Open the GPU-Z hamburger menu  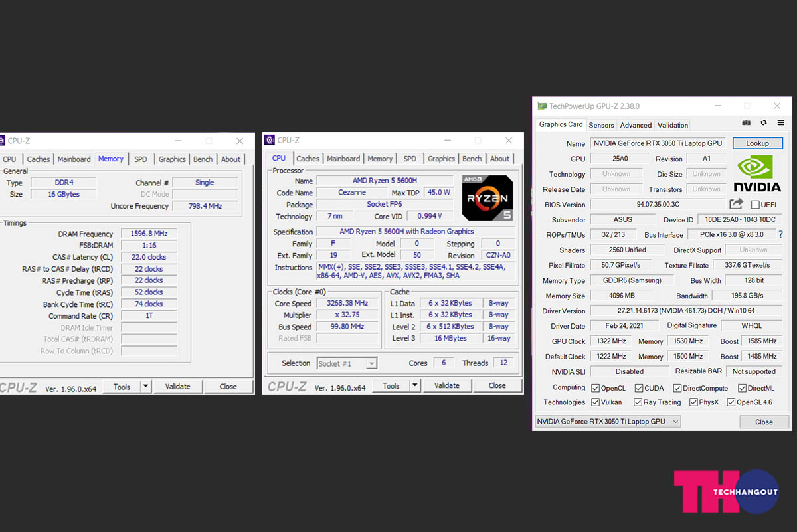[781, 123]
